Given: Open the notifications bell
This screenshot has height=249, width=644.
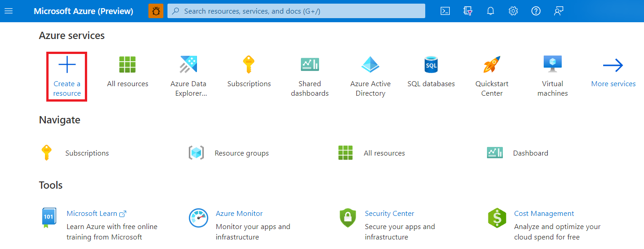Looking at the screenshot, I should click(491, 11).
